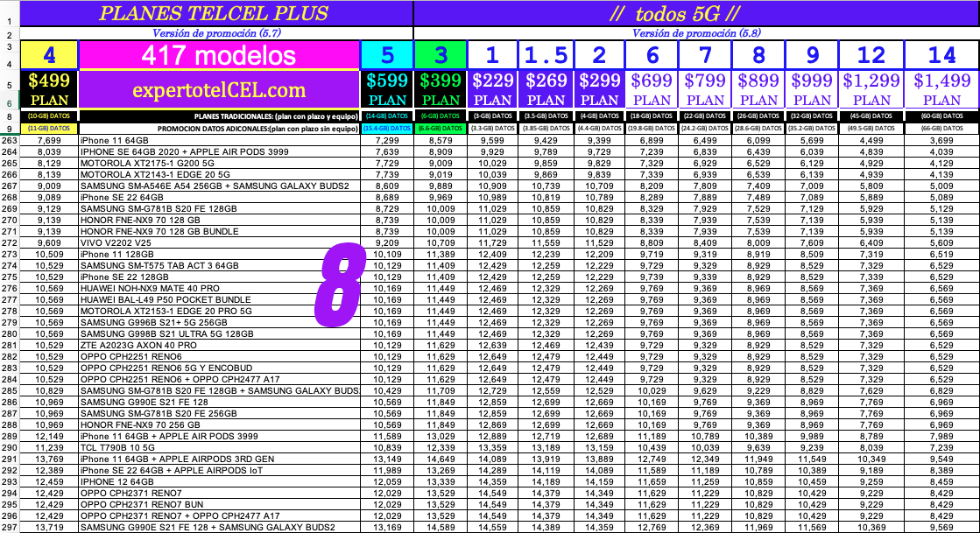Select row header 263

pyautogui.click(x=10, y=141)
